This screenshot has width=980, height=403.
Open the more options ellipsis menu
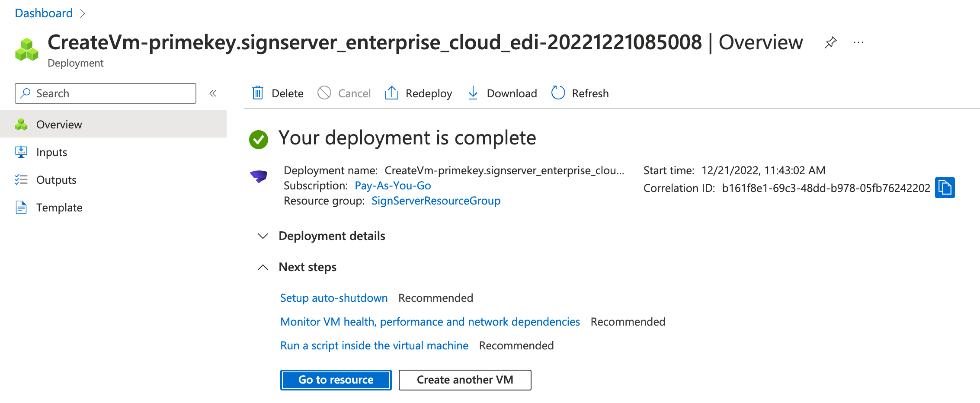point(858,43)
